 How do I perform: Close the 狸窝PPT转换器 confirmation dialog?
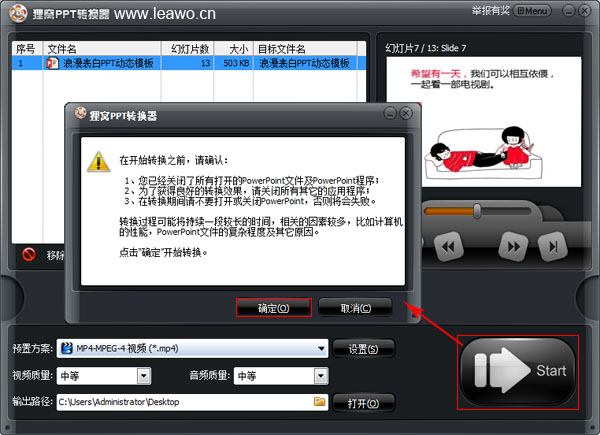click(x=406, y=113)
